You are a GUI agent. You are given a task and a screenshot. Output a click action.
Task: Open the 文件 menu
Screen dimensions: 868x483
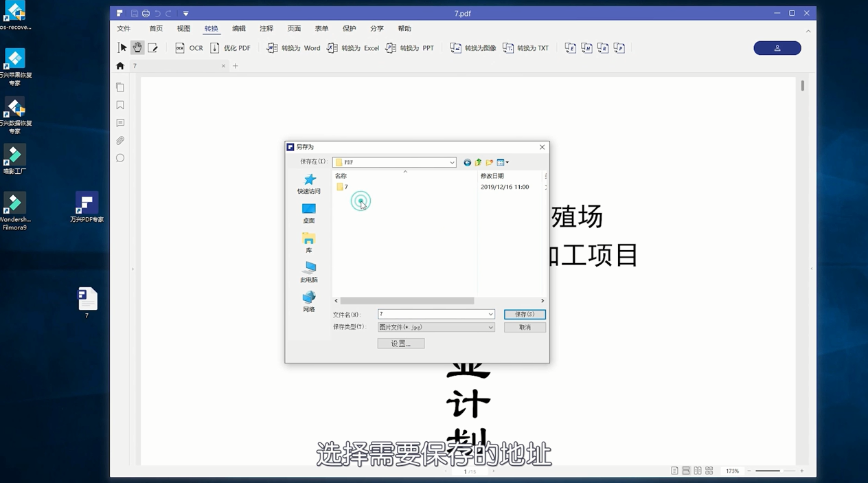(x=124, y=28)
